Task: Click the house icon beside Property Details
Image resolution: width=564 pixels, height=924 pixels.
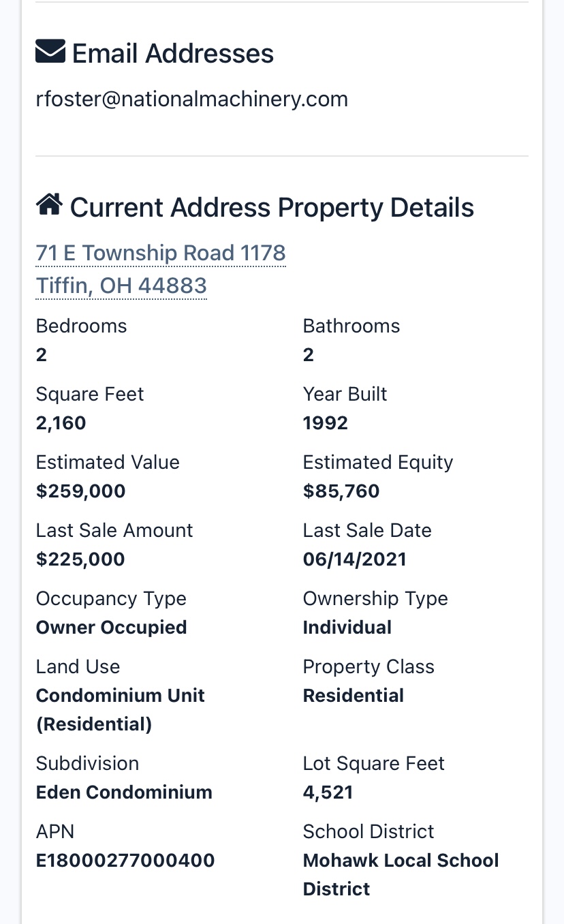Action: (49, 204)
